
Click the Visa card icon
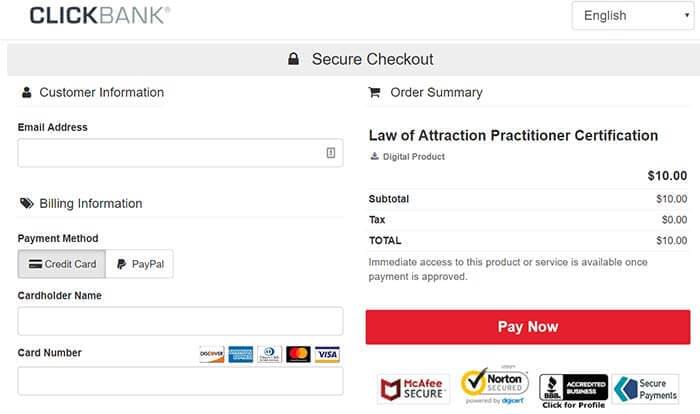[x=327, y=354]
